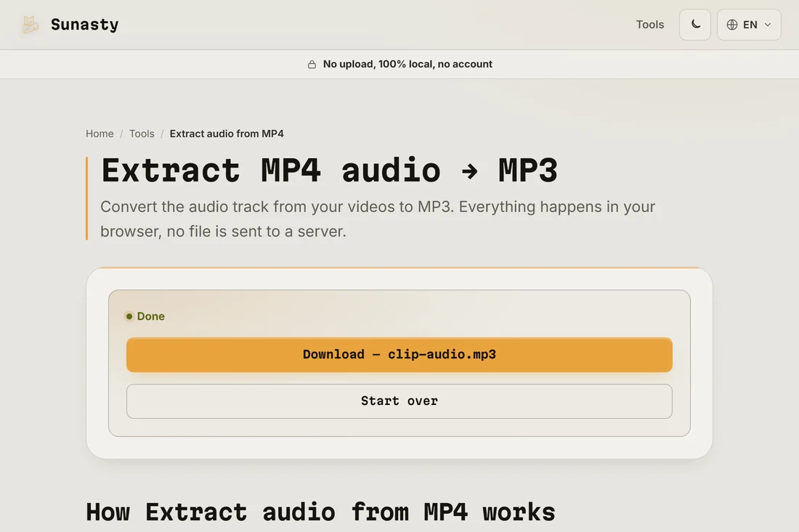This screenshot has width=799, height=532.
Task: Click the Done status indicator
Action: (145, 316)
